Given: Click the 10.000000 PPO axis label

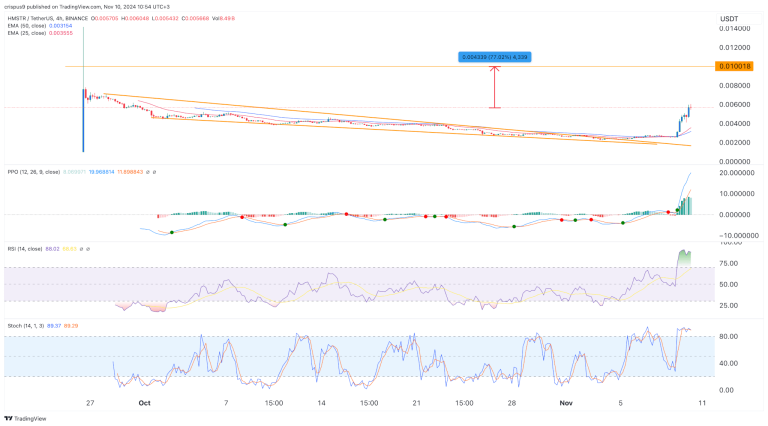Looking at the screenshot, I should coord(735,194).
